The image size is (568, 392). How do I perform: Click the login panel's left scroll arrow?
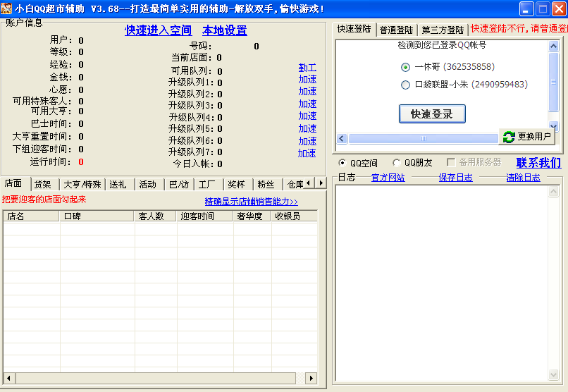342,138
